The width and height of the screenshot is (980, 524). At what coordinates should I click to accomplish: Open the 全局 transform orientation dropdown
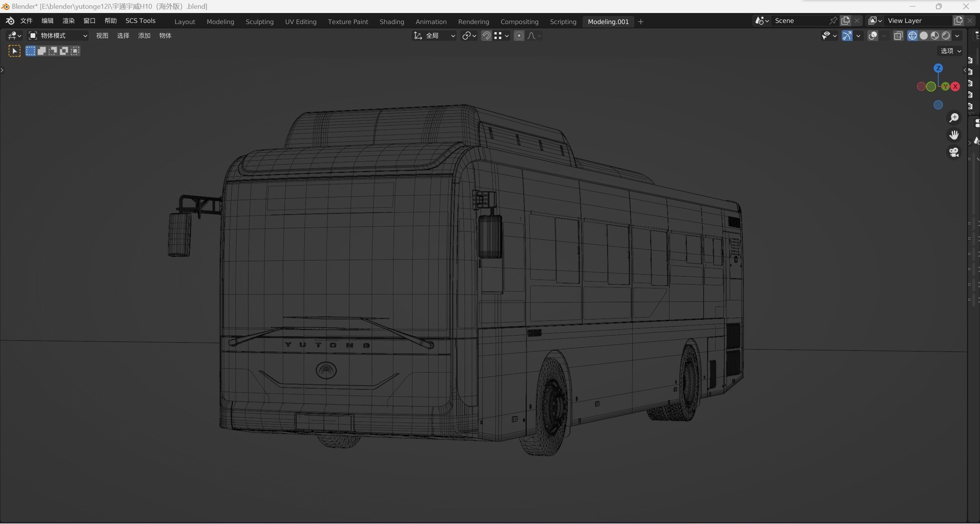(x=434, y=36)
